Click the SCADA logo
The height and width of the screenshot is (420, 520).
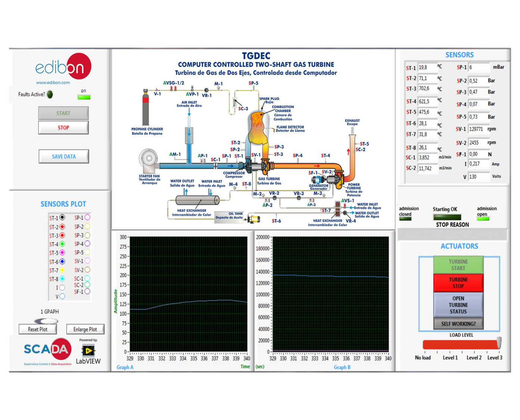(x=47, y=350)
